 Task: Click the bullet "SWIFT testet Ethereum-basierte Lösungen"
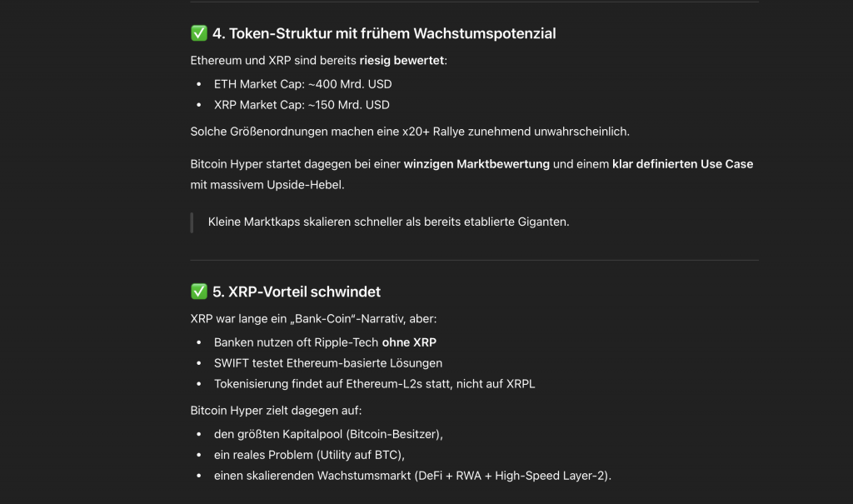(328, 363)
